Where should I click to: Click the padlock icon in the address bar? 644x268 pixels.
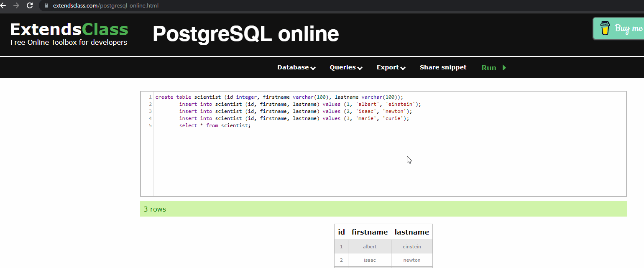(x=46, y=6)
